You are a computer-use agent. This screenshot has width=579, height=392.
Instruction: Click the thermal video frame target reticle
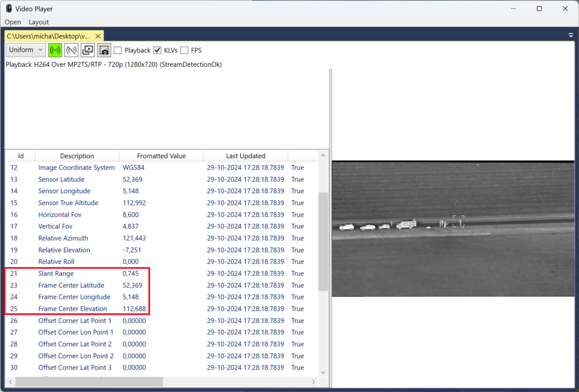point(458,221)
